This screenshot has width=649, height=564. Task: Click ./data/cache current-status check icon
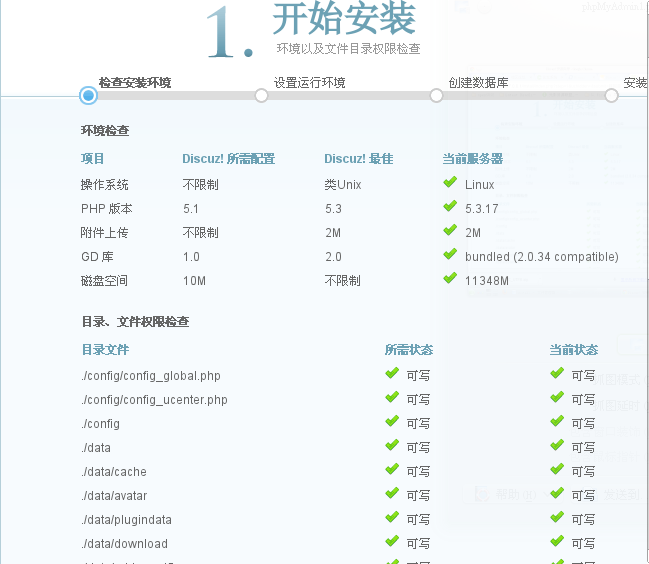[557, 469]
